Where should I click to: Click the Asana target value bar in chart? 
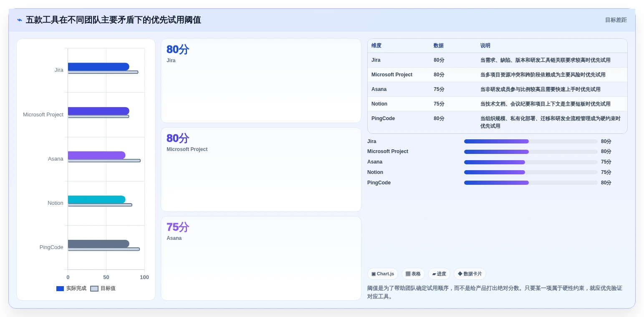104,161
